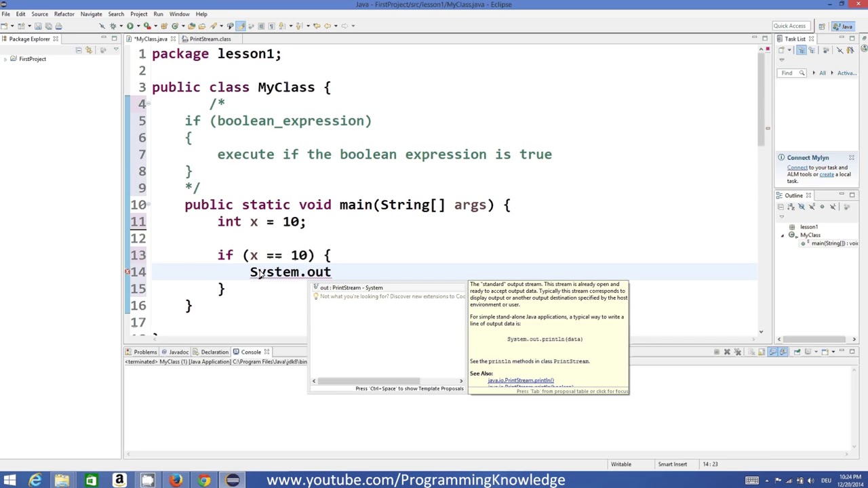Click the create link in Mylyn panel

827,174
